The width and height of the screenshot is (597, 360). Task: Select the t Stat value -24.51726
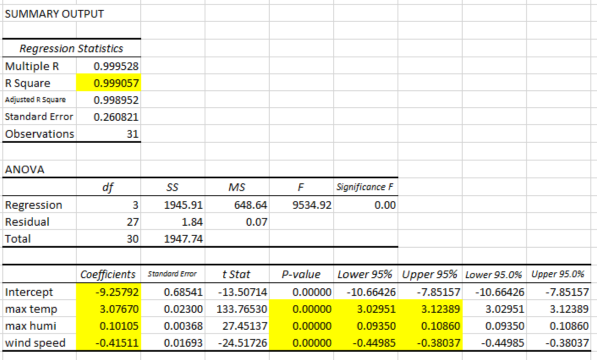[243, 343]
